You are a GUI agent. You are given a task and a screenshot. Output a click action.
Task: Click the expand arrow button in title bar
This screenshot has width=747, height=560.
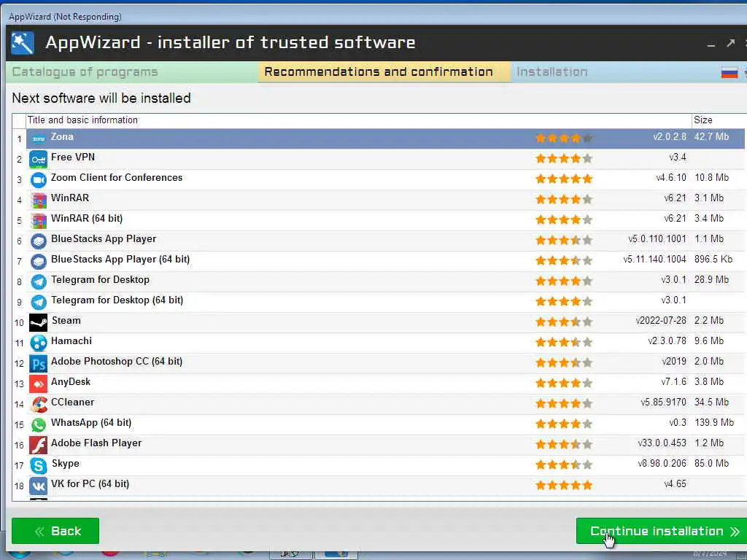(731, 43)
